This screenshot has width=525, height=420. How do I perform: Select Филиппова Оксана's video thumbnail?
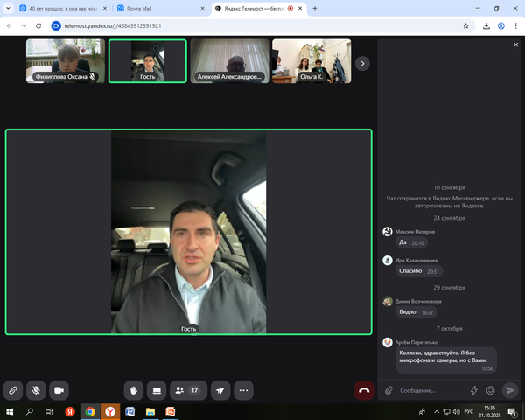point(66,61)
